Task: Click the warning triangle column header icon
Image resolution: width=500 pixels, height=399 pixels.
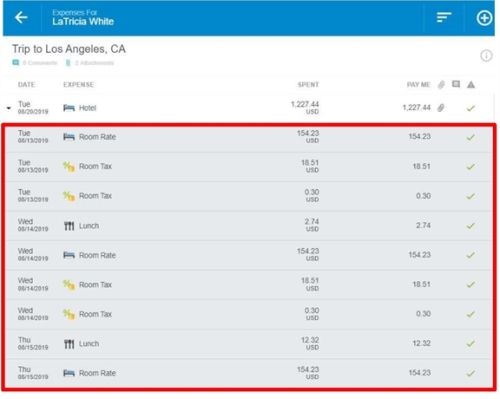Action: click(x=471, y=85)
